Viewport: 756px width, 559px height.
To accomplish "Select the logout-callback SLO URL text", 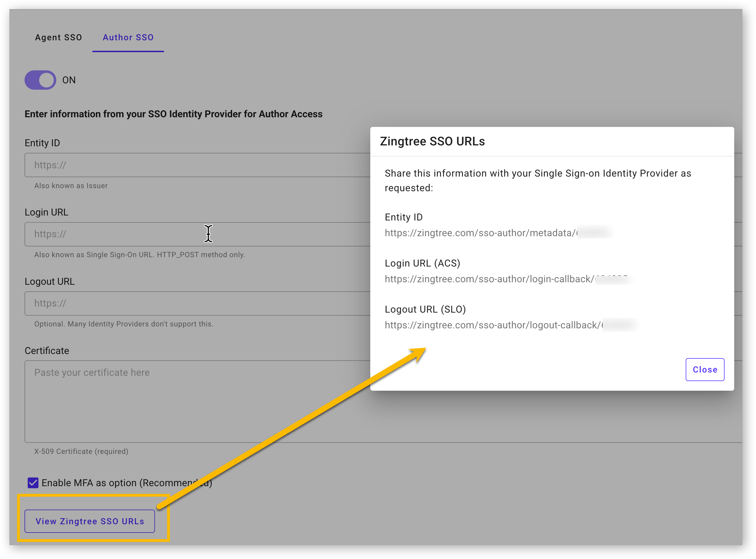I will pos(511,325).
